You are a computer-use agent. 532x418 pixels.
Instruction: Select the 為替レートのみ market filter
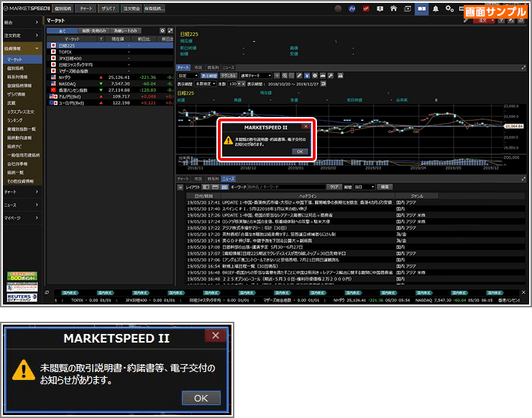tap(126, 31)
